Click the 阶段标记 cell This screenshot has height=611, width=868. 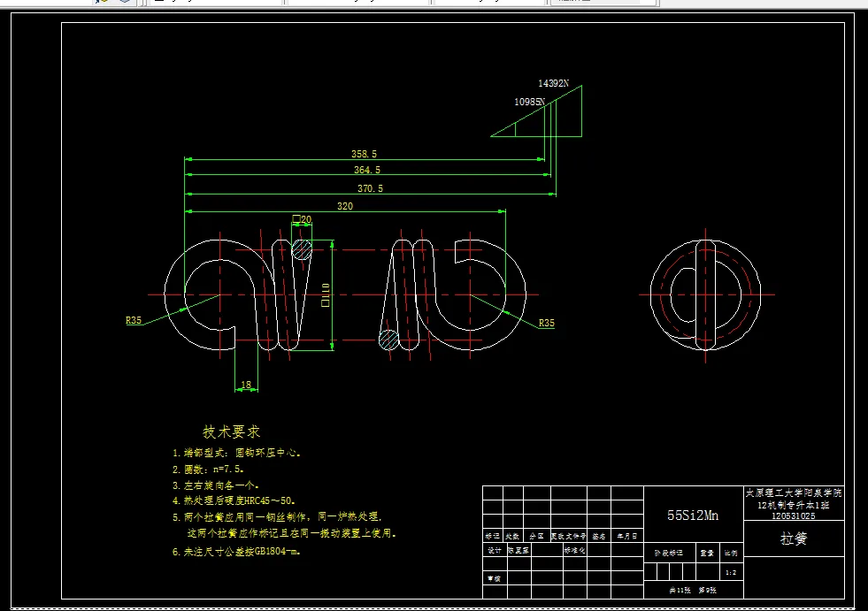point(669,553)
